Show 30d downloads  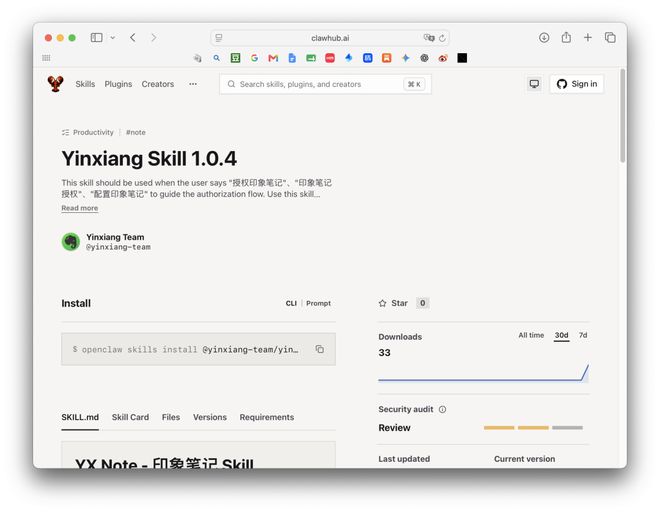point(561,336)
